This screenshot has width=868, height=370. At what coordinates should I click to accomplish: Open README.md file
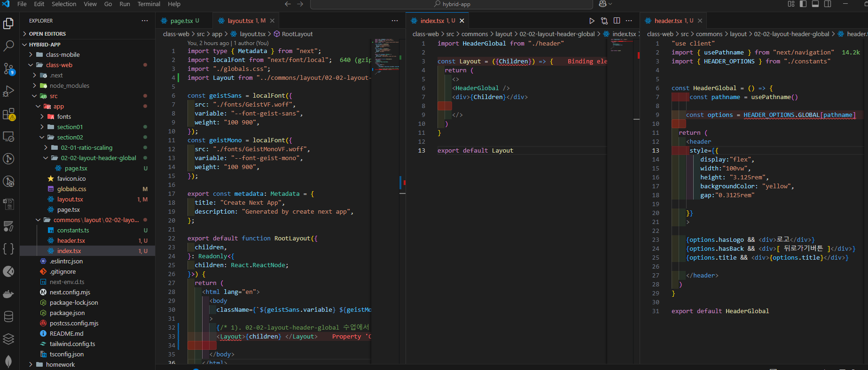pyautogui.click(x=87, y=334)
